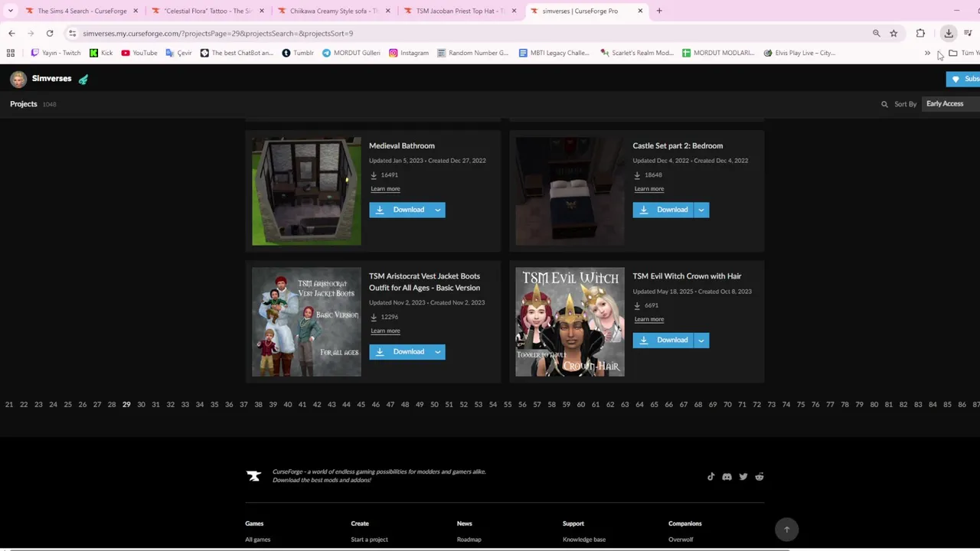Open Start a project footer link

369,540
